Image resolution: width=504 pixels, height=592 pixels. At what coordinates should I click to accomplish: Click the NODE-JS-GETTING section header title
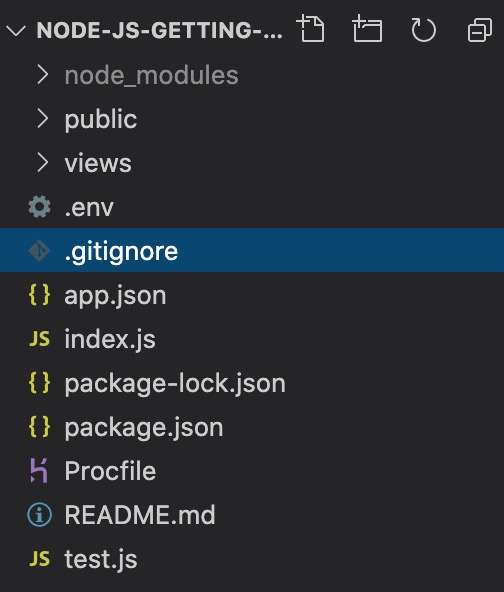point(160,30)
